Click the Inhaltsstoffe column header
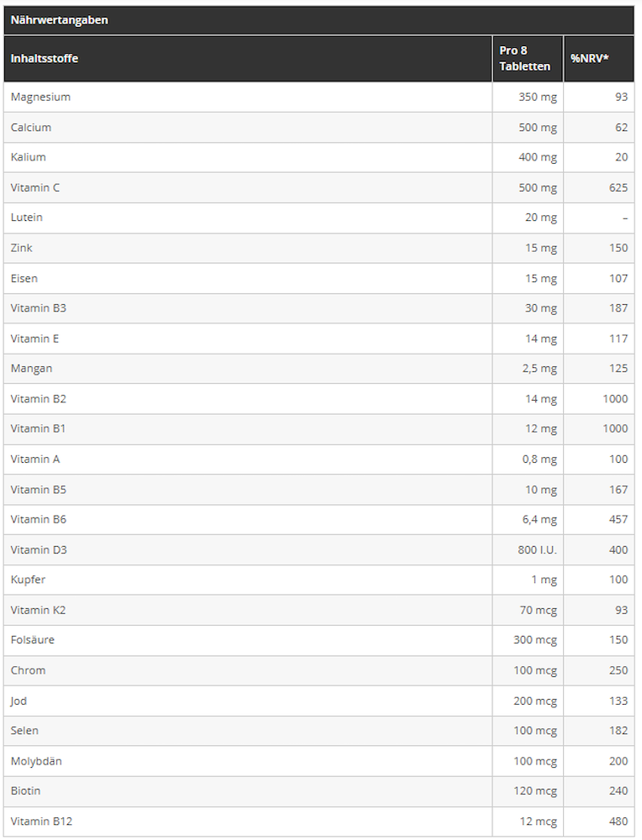Image resolution: width=642 pixels, height=840 pixels. click(x=44, y=59)
